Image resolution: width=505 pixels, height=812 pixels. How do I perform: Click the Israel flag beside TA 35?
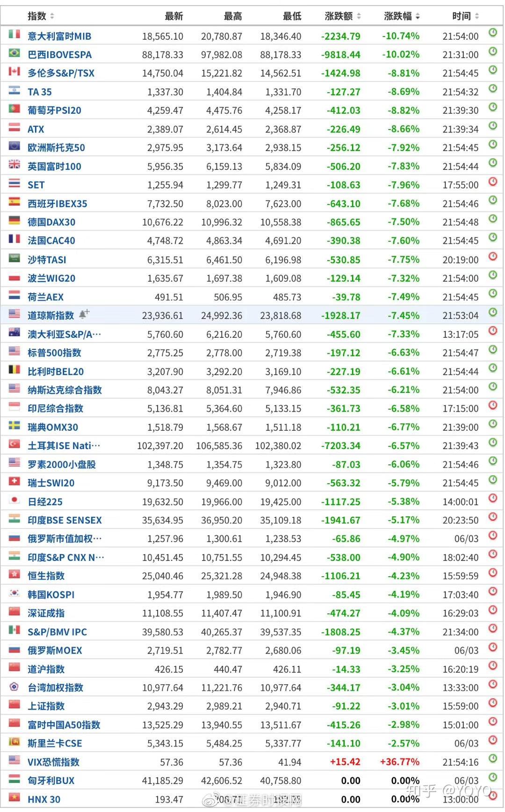click(x=14, y=91)
